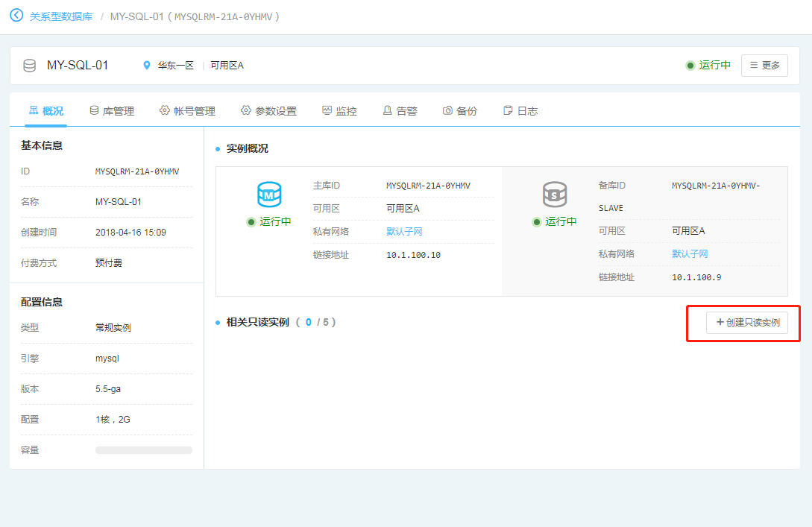Click slave address 10.1.100.9
The height and width of the screenshot is (527, 812).
coord(696,277)
